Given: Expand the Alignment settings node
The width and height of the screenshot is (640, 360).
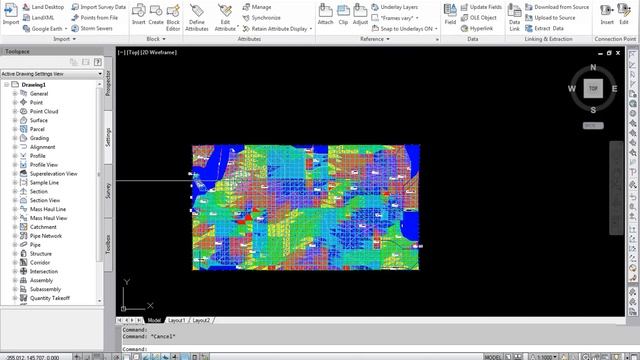Looking at the screenshot, I should [x=15, y=147].
